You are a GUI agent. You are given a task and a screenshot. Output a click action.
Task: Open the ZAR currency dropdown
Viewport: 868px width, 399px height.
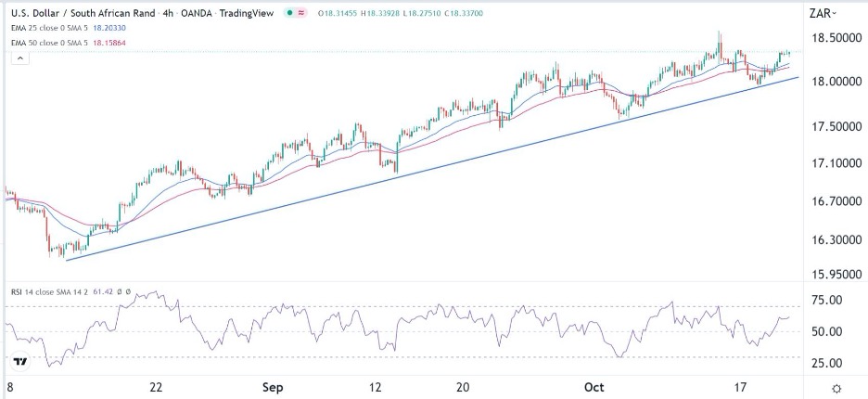click(823, 13)
